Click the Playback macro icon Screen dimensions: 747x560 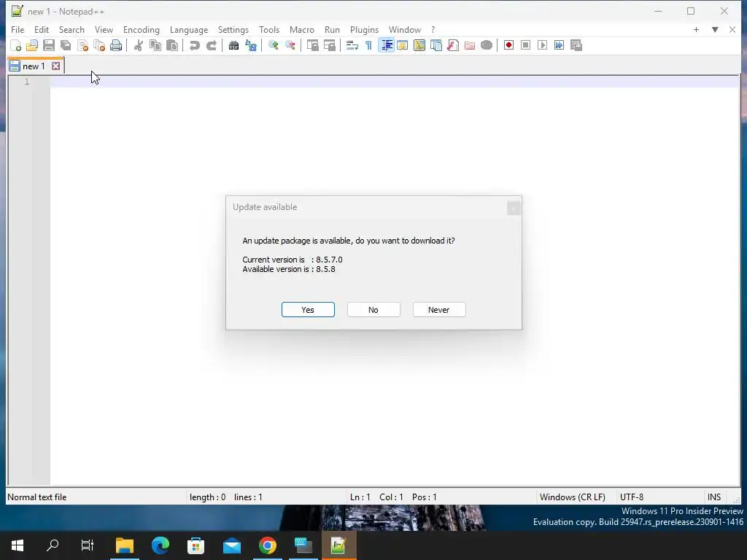(542, 45)
